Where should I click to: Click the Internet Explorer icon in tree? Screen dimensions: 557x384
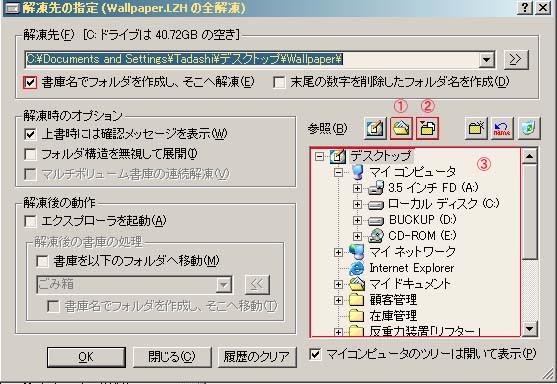click(357, 268)
